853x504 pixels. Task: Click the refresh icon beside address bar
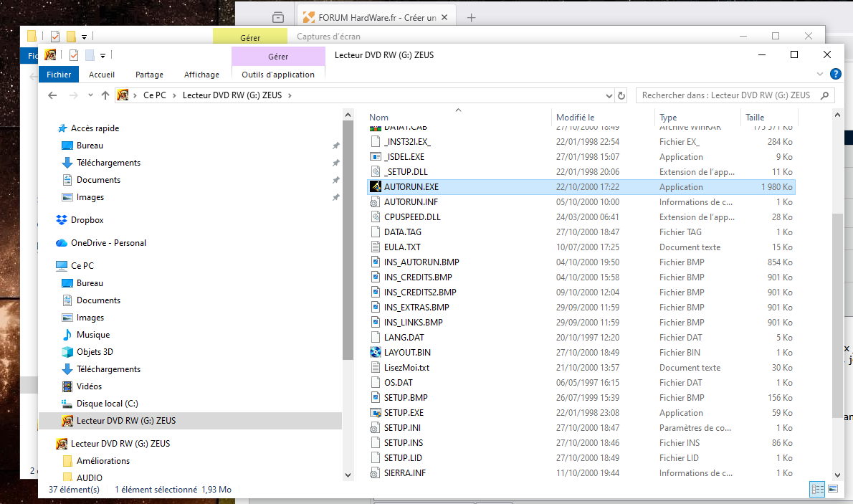[x=621, y=95]
